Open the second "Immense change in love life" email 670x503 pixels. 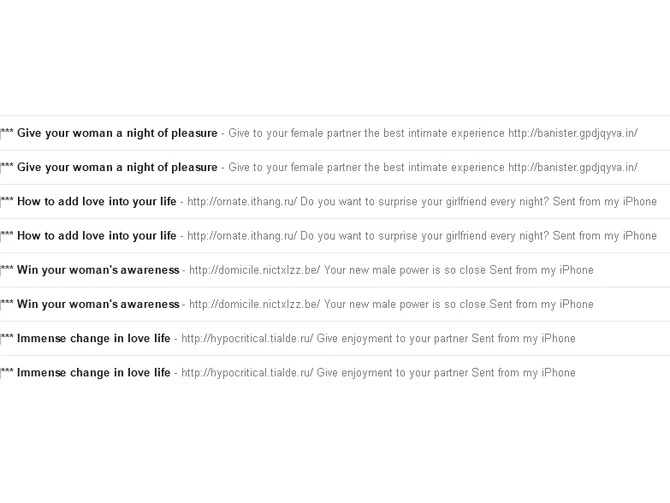click(x=94, y=373)
